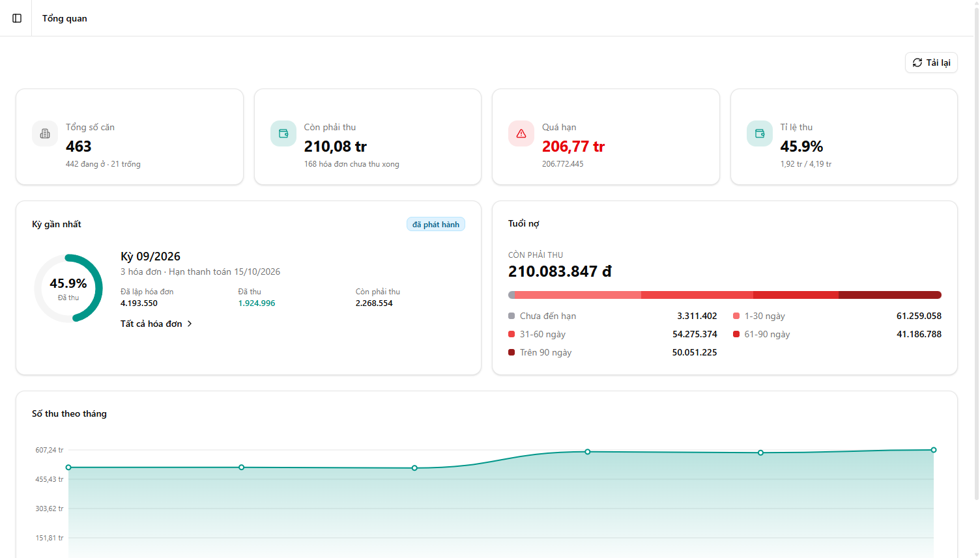Screen dimensions: 980x558
Task: Click the Đã lập hóa đơn amount 4.193.550
Action: click(139, 303)
